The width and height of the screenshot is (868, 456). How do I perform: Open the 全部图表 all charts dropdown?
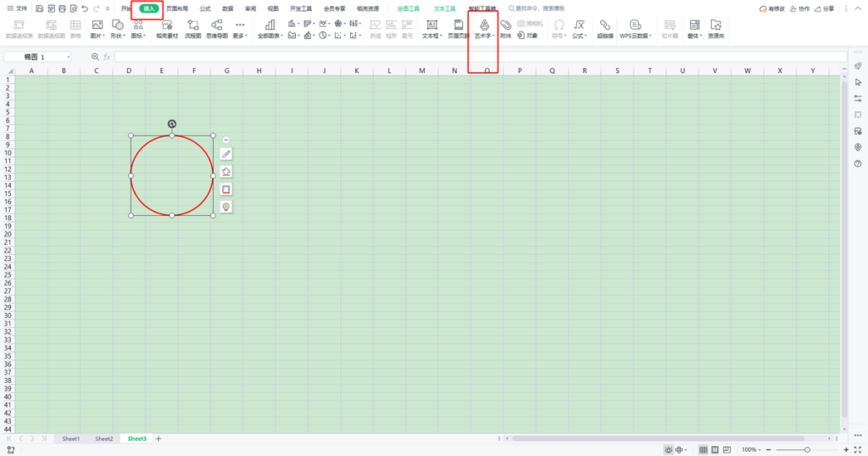[x=270, y=29]
